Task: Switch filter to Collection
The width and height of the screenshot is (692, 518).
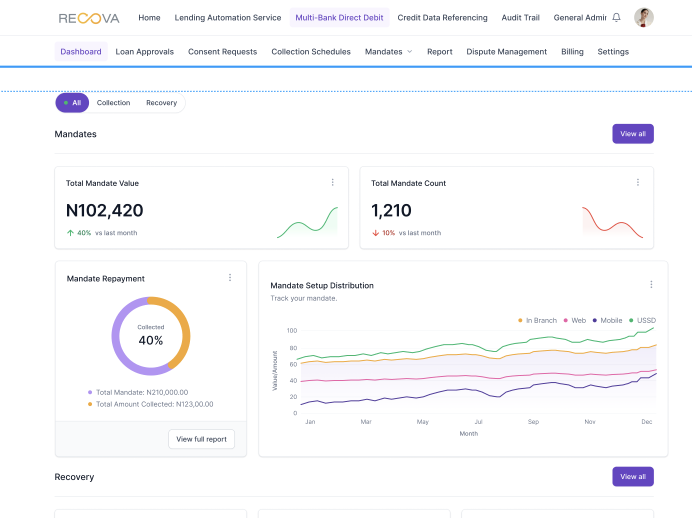Action: pyautogui.click(x=113, y=103)
